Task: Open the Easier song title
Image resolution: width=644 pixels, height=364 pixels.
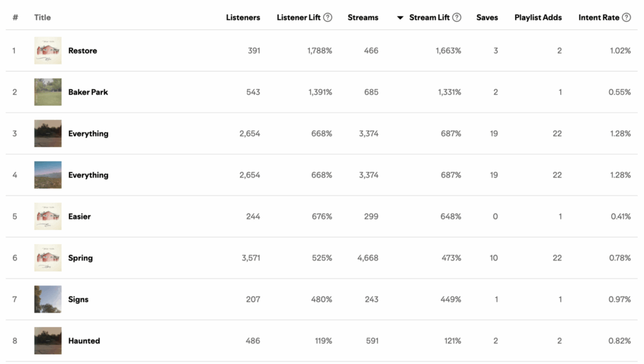Action: pos(79,216)
